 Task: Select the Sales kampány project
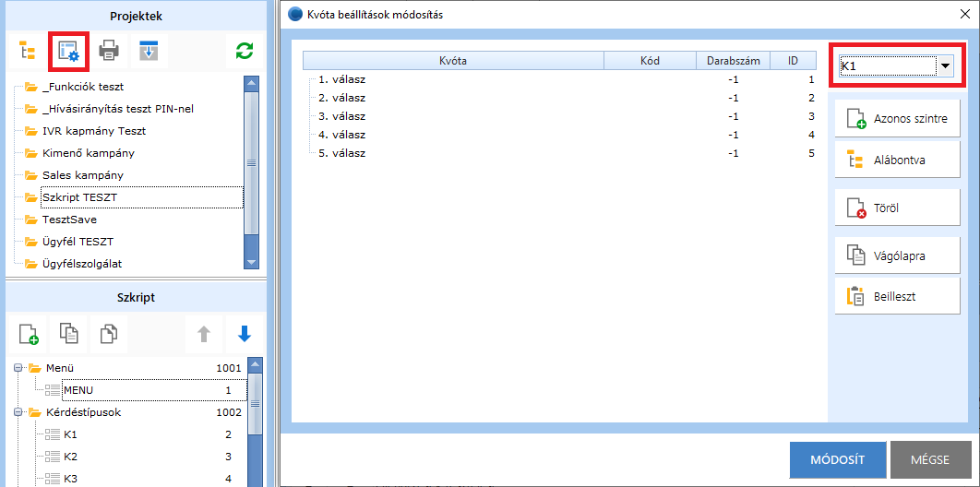pos(82,175)
